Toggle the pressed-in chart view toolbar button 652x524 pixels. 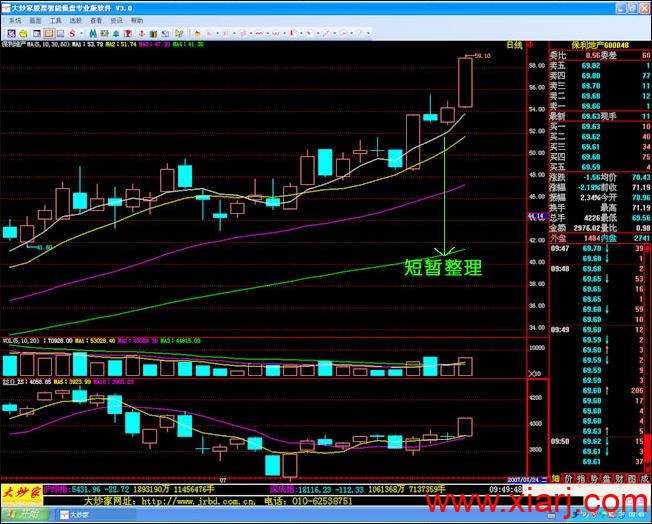click(49, 33)
